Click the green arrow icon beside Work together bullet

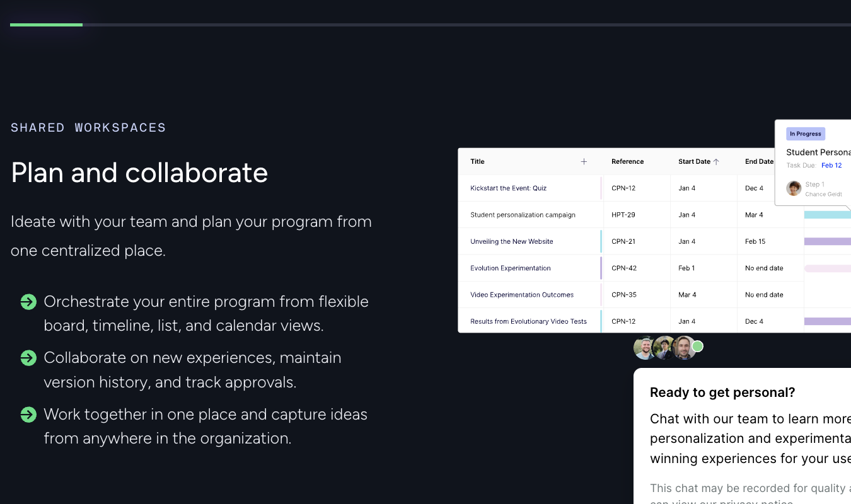28,415
